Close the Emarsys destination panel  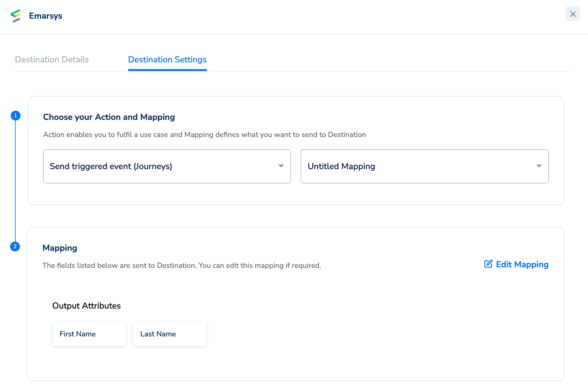(572, 14)
